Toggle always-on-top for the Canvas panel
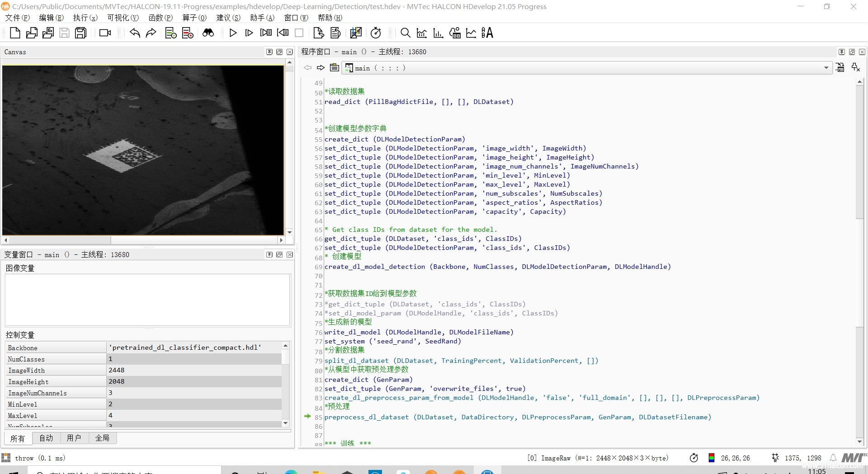868x474 pixels. pyautogui.click(x=269, y=52)
